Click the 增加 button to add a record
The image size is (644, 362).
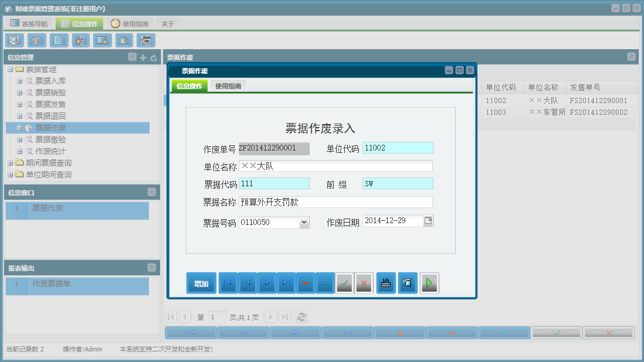click(x=201, y=283)
